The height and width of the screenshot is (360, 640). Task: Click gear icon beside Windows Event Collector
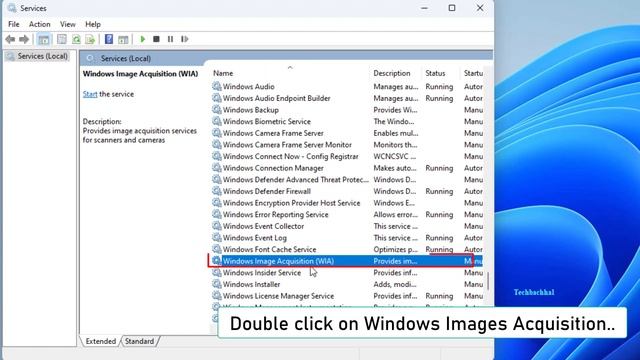coord(217,226)
